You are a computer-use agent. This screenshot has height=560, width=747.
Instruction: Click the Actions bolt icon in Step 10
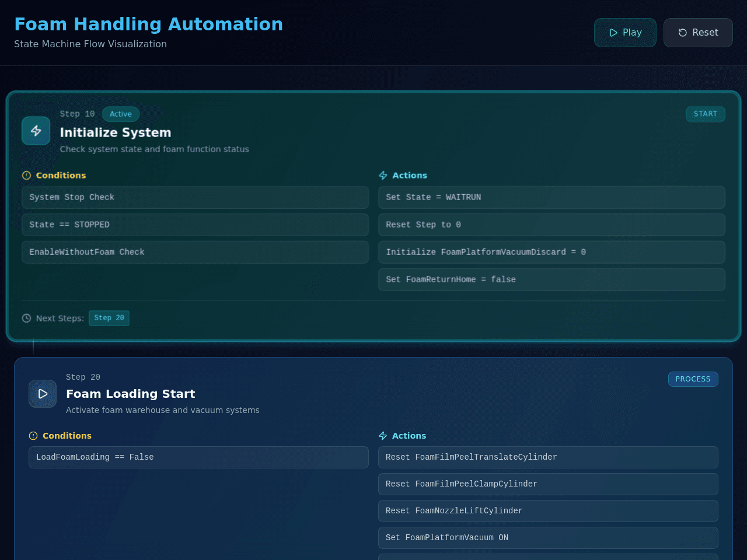(383, 176)
